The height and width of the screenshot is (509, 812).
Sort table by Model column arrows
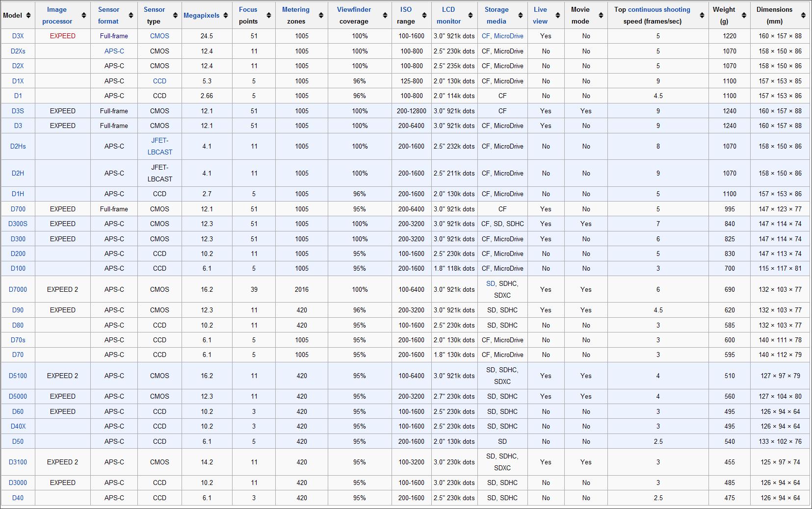point(28,15)
